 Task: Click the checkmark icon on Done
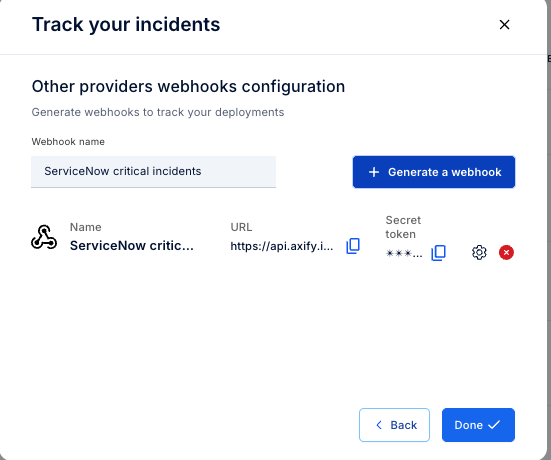point(494,425)
